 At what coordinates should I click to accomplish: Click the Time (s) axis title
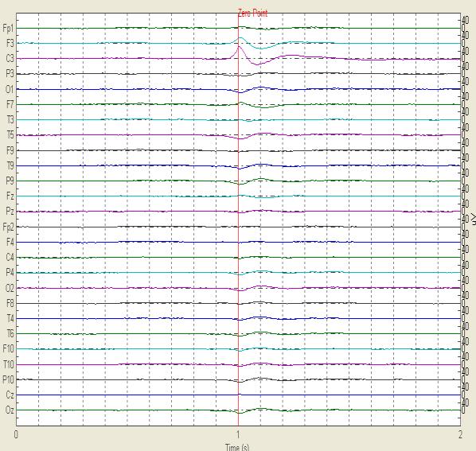(237, 447)
